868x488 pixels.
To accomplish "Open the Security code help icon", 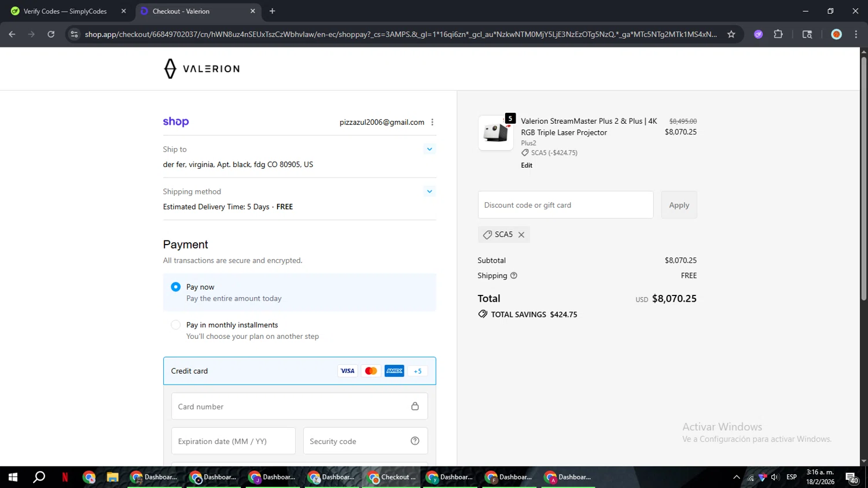I will pos(415,441).
